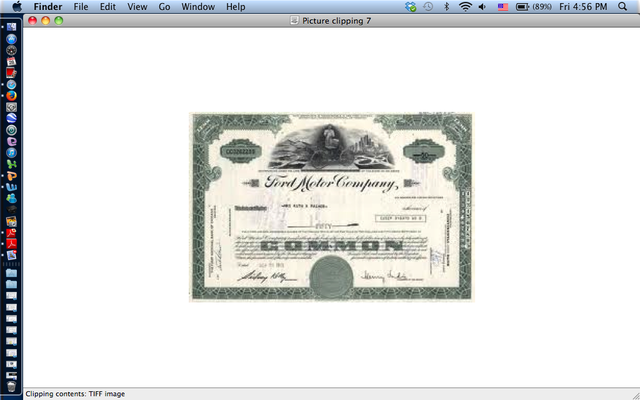Launch iPhoto from the Dock
640x400 pixels.
pyautogui.click(x=11, y=222)
